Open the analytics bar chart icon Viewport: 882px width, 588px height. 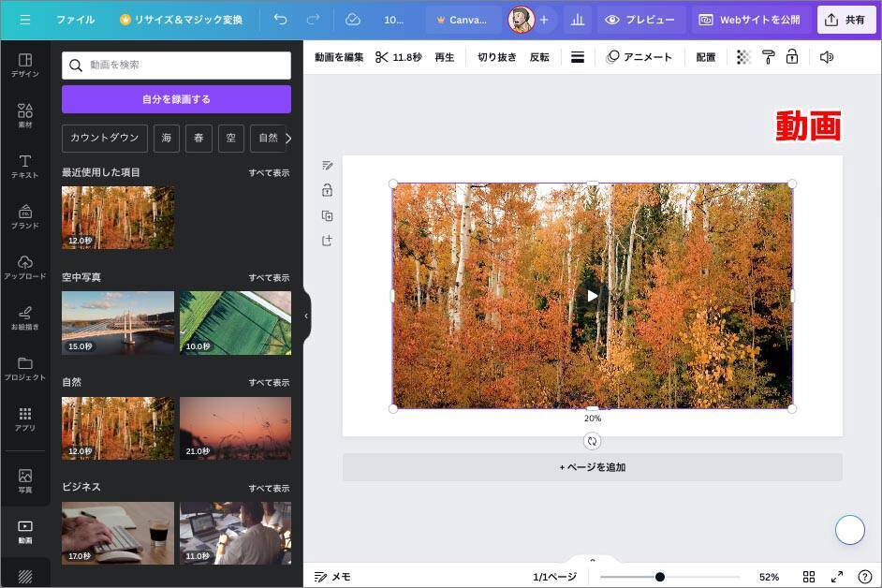click(x=577, y=20)
